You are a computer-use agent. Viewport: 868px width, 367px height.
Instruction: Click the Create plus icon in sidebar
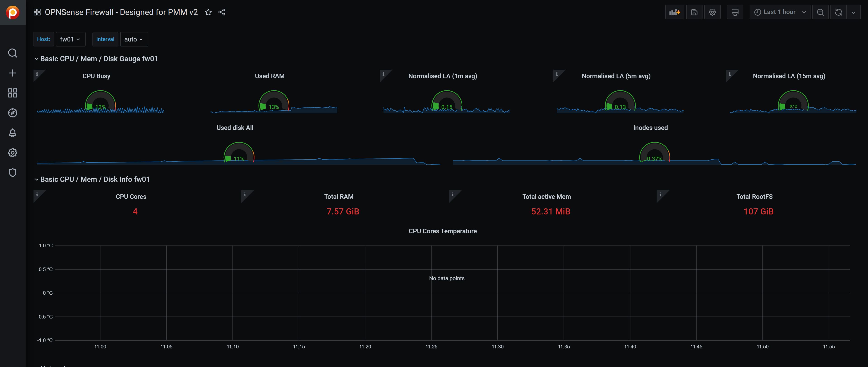pos(13,73)
